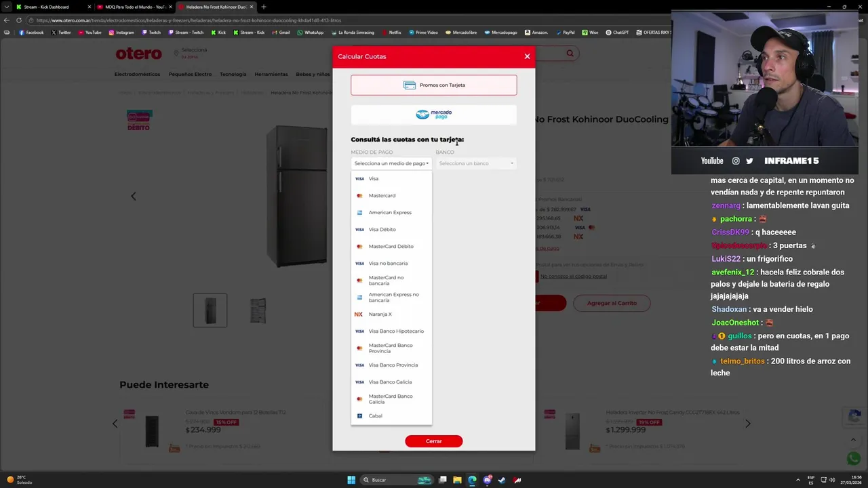Open the Instagram bookmark
This screenshot has height=488, width=868.
point(121,33)
